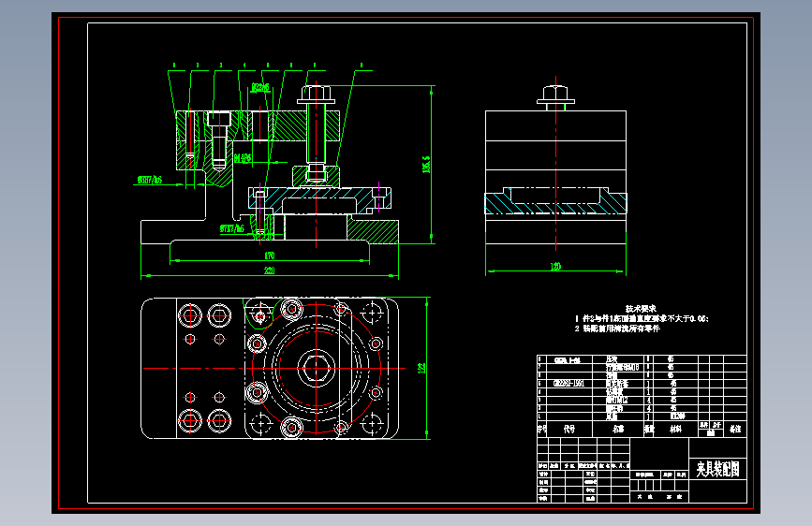Select the 代号 column header
The width and height of the screenshot is (812, 526).
[569, 430]
